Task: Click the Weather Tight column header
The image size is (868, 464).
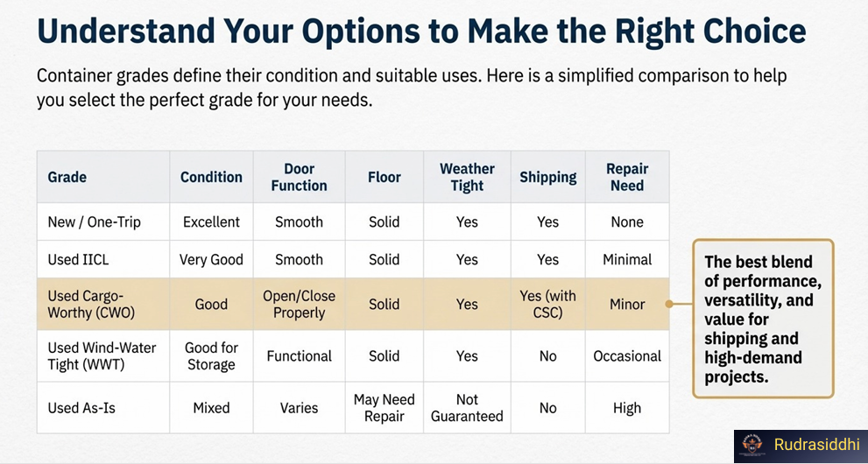Action: point(467,177)
